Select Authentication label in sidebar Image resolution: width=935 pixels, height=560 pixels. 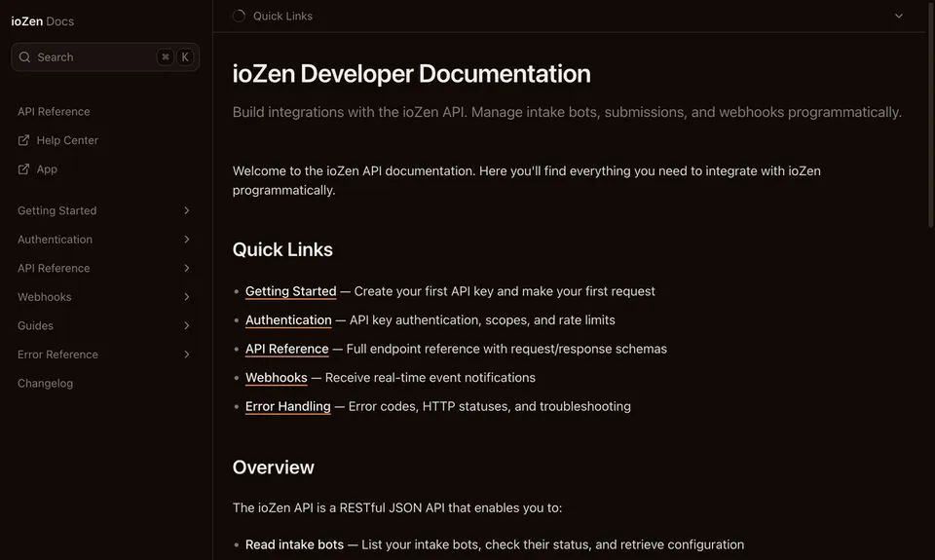tap(55, 240)
